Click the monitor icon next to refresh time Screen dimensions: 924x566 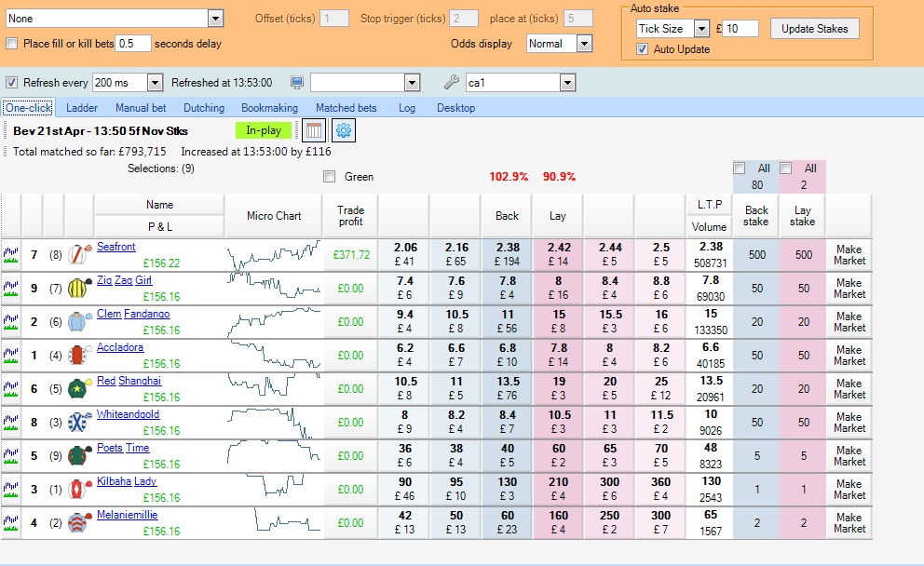pos(297,83)
